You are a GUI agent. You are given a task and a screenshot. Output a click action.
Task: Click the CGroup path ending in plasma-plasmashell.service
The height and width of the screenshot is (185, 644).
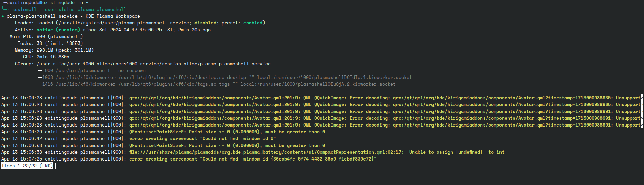click(x=154, y=64)
